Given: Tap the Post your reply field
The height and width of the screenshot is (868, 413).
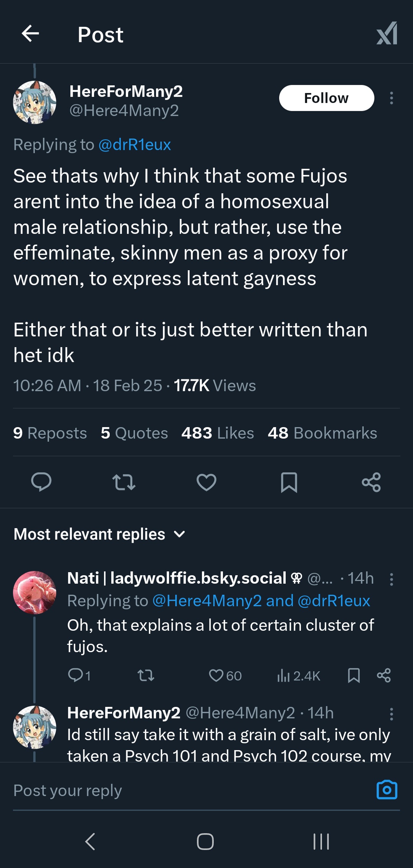Looking at the screenshot, I should point(184,790).
